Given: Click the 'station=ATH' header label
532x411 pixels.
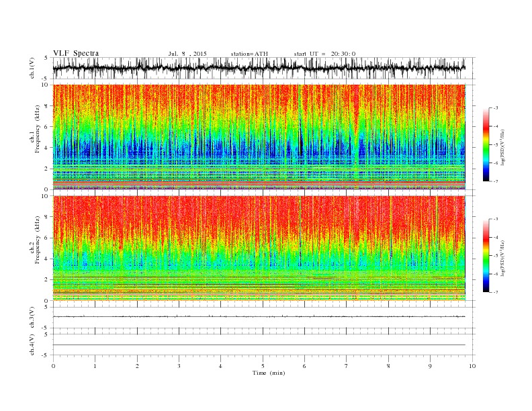Looking at the screenshot, I should [249, 54].
